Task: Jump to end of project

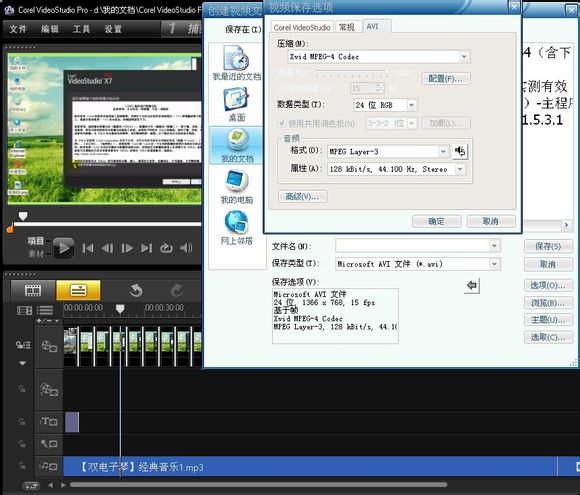Action: tap(146, 248)
